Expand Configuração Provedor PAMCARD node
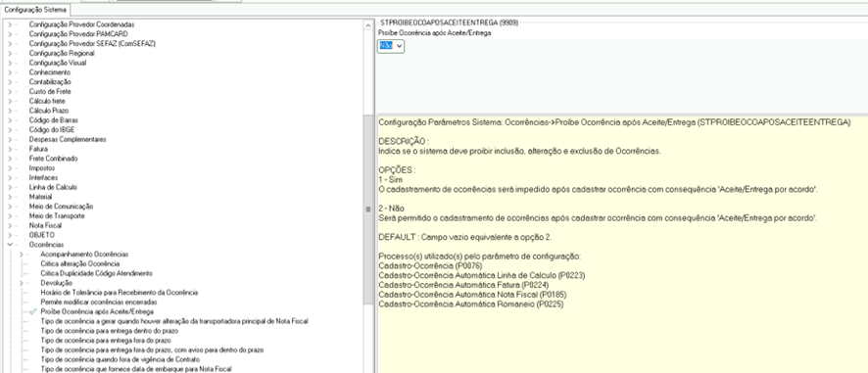 10,34
